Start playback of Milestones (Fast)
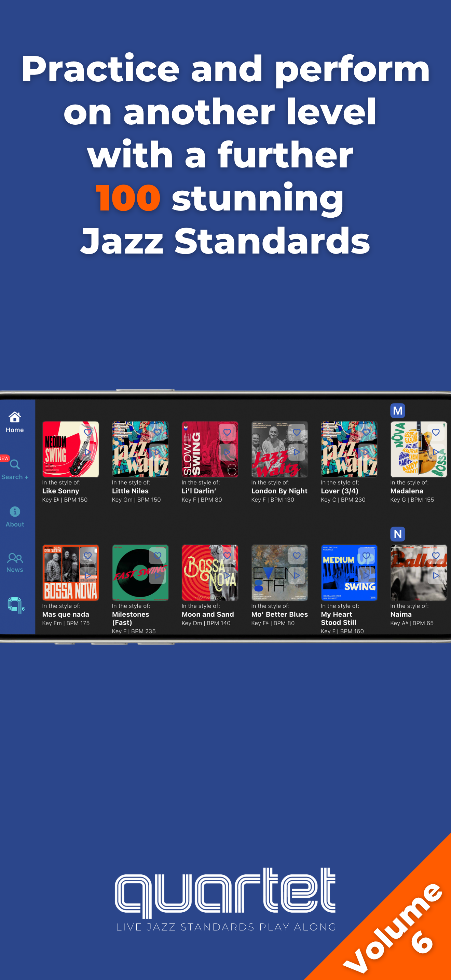451x980 pixels. point(158,576)
